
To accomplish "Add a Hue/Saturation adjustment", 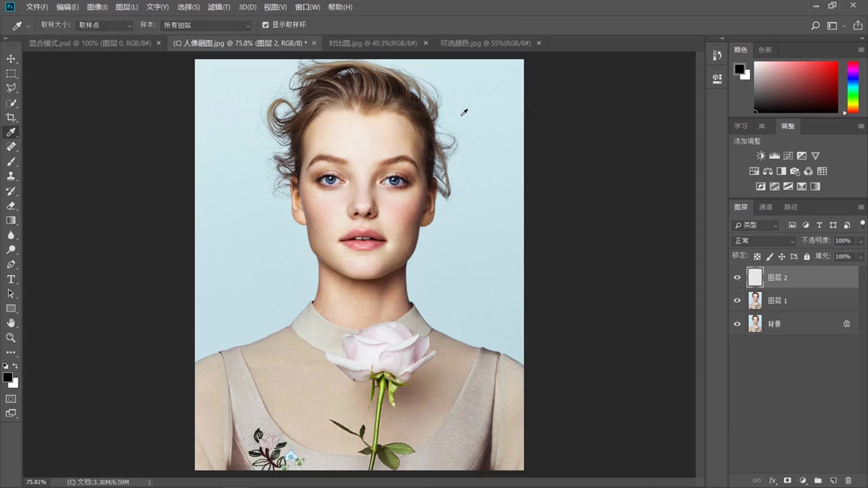I will click(754, 171).
